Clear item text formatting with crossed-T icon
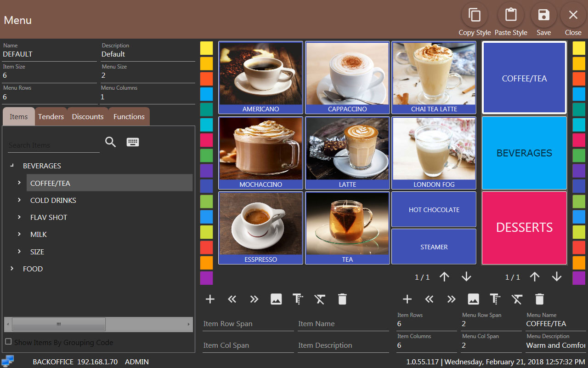The image size is (588, 368). tap(320, 299)
